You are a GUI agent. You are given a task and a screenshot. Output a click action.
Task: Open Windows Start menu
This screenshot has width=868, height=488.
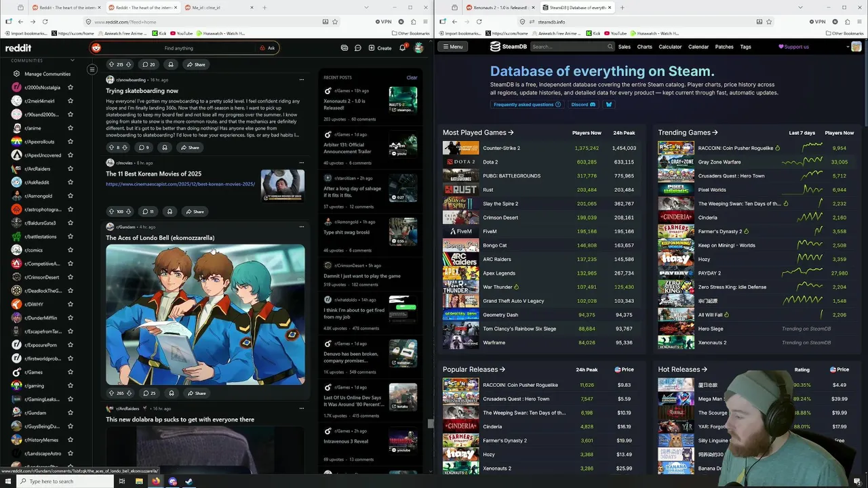[7, 481]
